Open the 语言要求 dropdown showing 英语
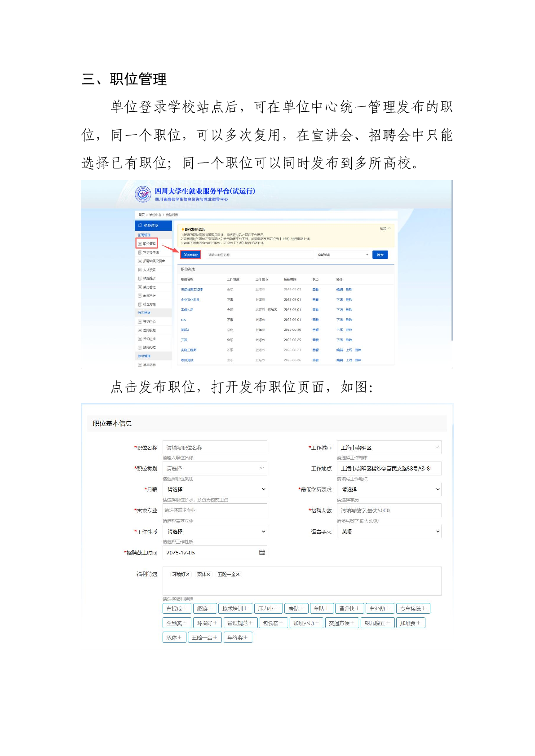This screenshot has width=535, height=756. point(389,532)
